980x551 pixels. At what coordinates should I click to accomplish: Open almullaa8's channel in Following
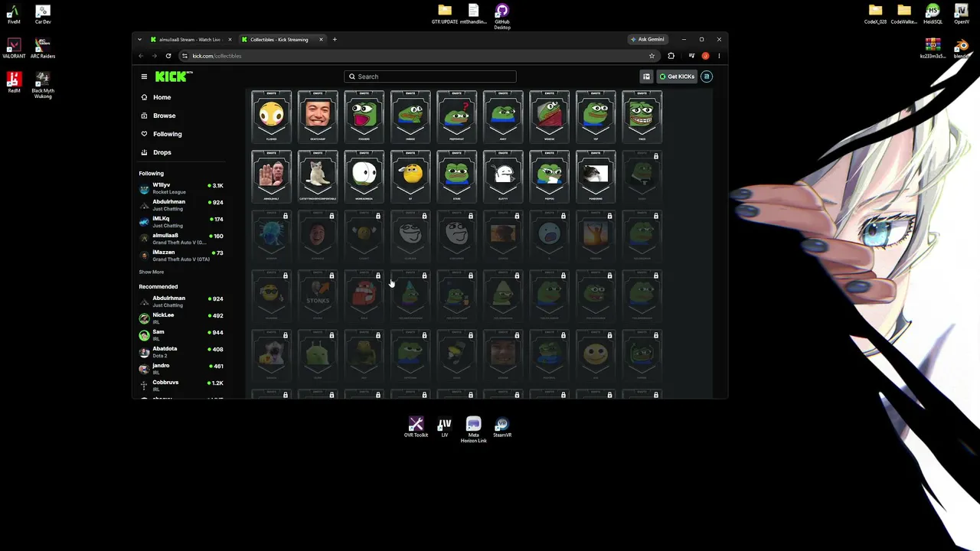click(181, 239)
